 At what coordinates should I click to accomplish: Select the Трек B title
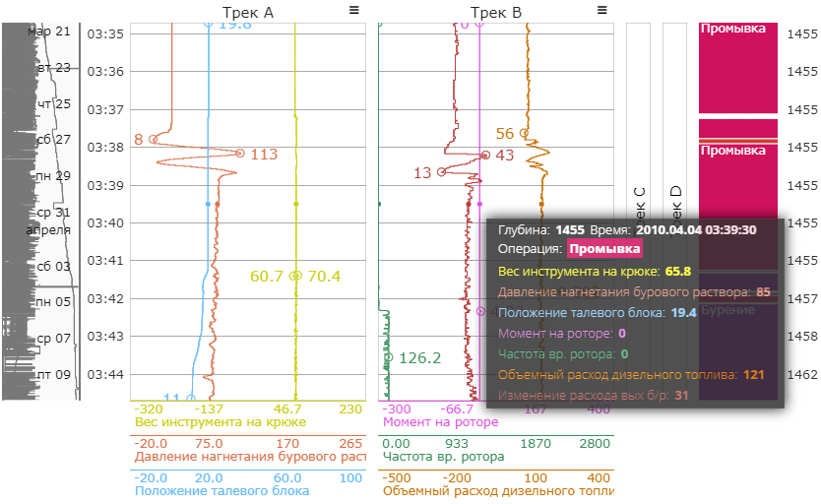[496, 13]
